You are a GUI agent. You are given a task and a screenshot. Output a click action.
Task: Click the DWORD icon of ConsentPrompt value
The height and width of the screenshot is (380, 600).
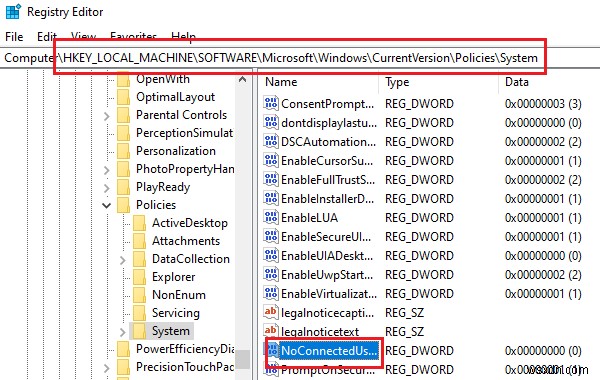tap(271, 103)
